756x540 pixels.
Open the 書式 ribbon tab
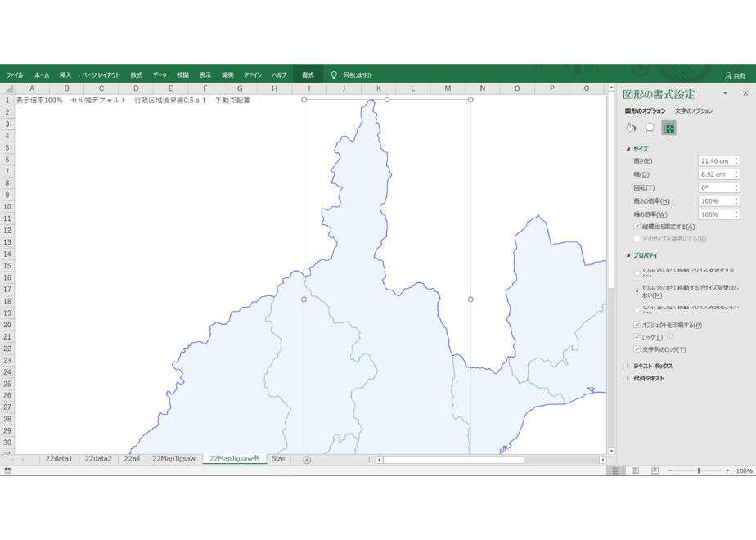[308, 74]
